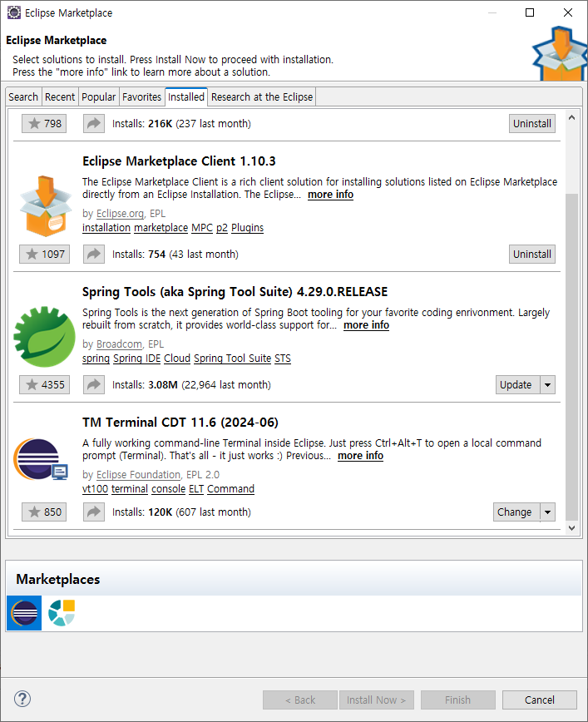588x722 pixels.
Task: Click Change for TM Terminal
Action: tap(516, 512)
